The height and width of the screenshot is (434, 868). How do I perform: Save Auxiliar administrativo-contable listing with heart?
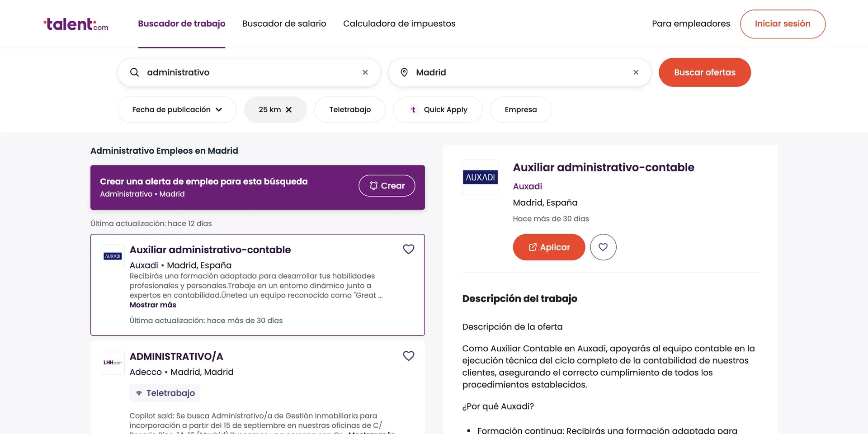409,249
